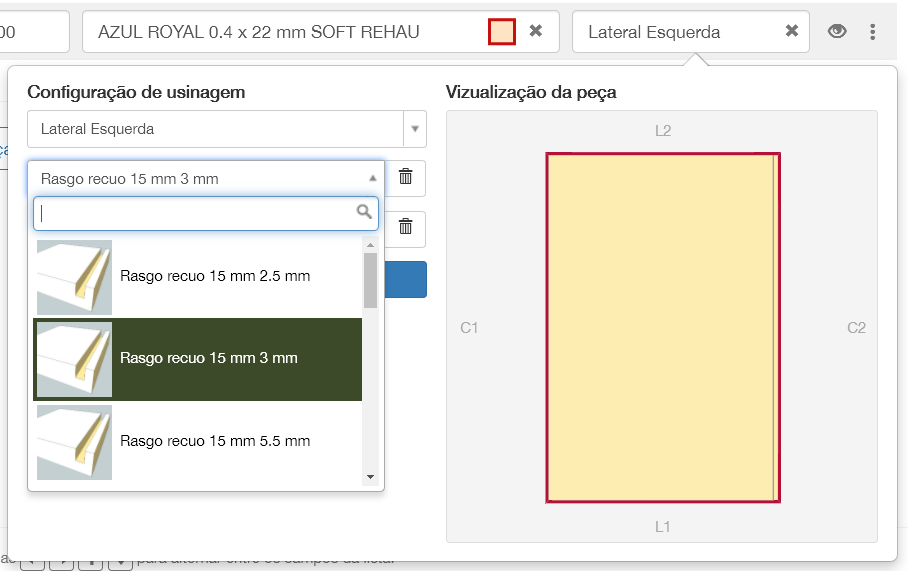Click the Rasgo recuo 2.5 mm thumbnail image
908x571 pixels.
click(74, 277)
